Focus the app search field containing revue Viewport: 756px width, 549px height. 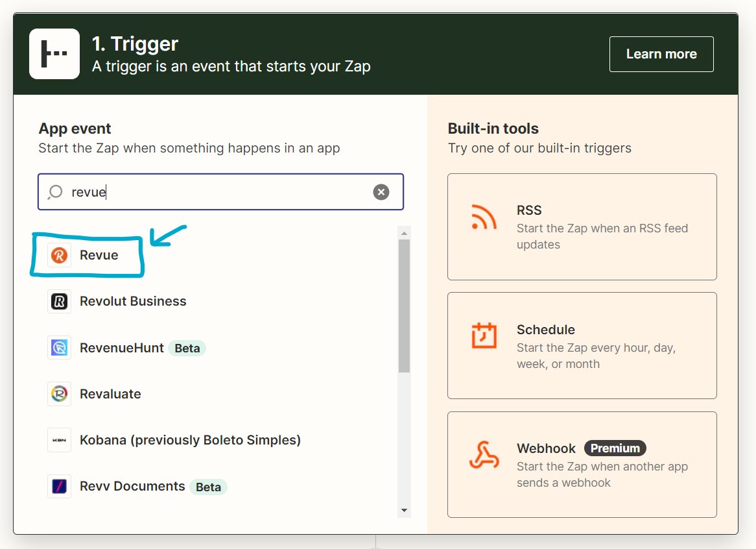pyautogui.click(x=220, y=192)
